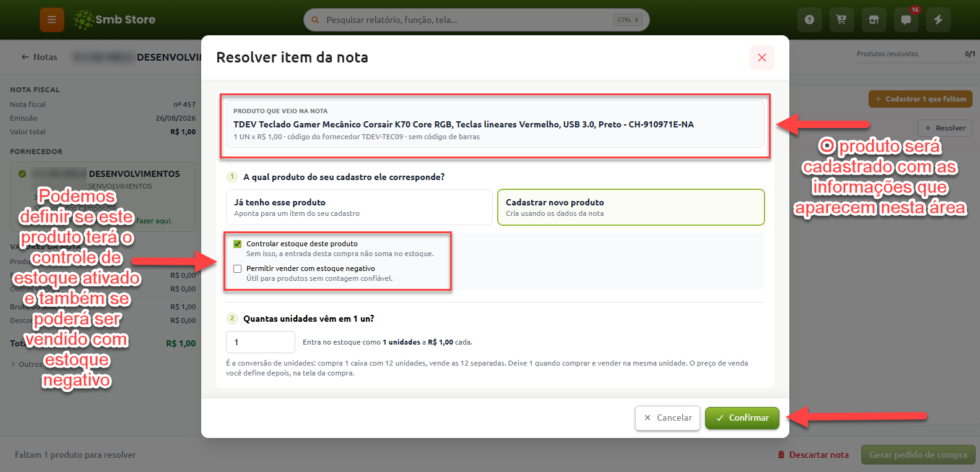This screenshot has width=980, height=472.
Task: Expand the Outros section in sidebar
Action: (27, 364)
